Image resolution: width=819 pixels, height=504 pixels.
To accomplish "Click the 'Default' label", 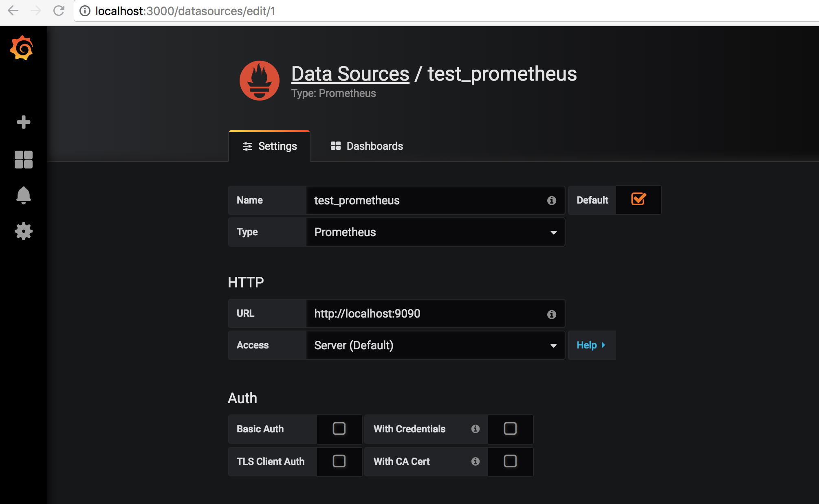I will pyautogui.click(x=592, y=200).
